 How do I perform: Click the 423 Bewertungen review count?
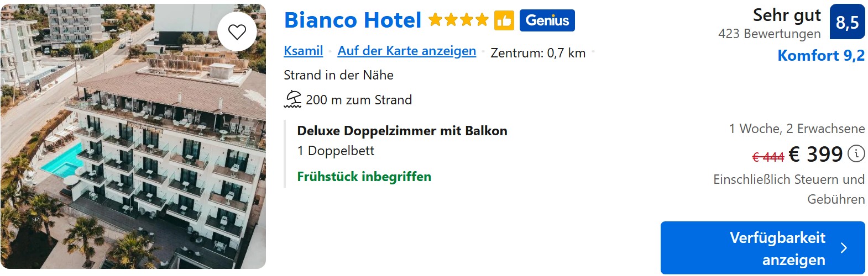coord(769,34)
